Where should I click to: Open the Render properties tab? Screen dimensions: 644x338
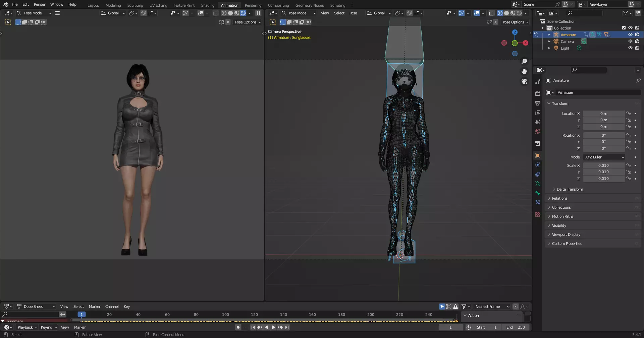pyautogui.click(x=538, y=93)
